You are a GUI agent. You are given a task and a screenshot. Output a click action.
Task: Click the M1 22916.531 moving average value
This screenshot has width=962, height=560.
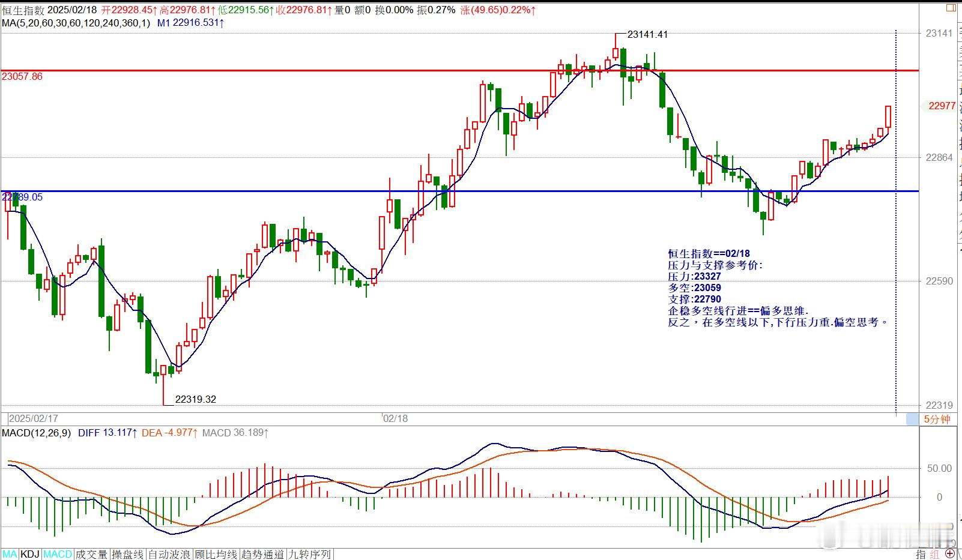click(x=191, y=23)
